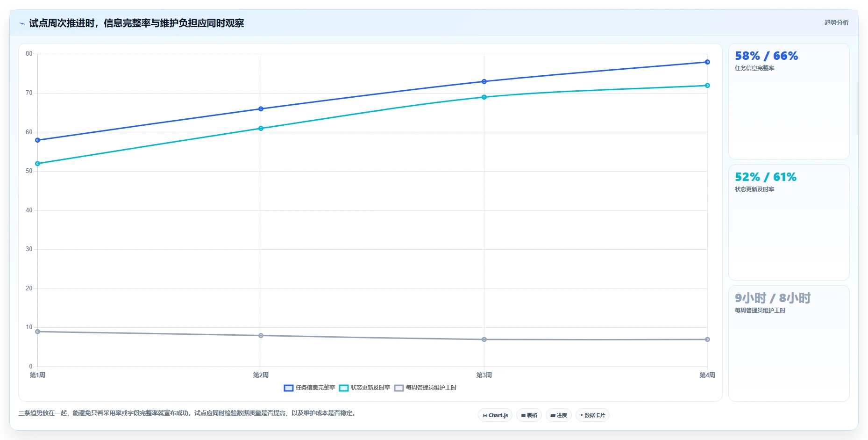Click the 第3周 x-axis label
Screen dimensions: 868x440
click(x=484, y=375)
